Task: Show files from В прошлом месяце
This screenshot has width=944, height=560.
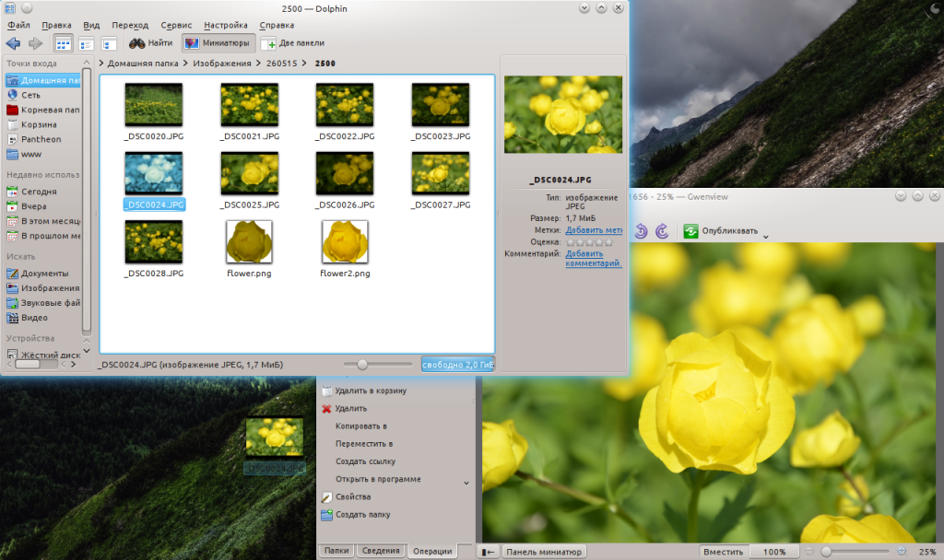Action: [x=42, y=236]
